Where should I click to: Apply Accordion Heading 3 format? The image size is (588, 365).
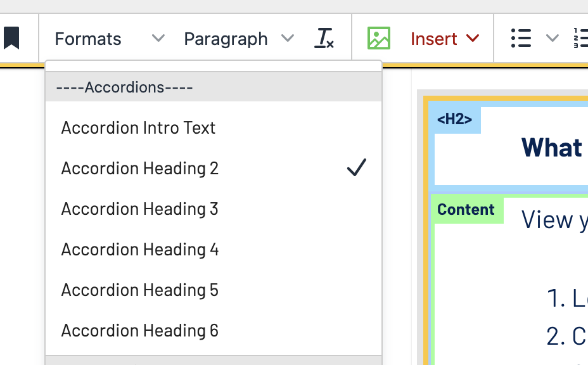point(139,208)
